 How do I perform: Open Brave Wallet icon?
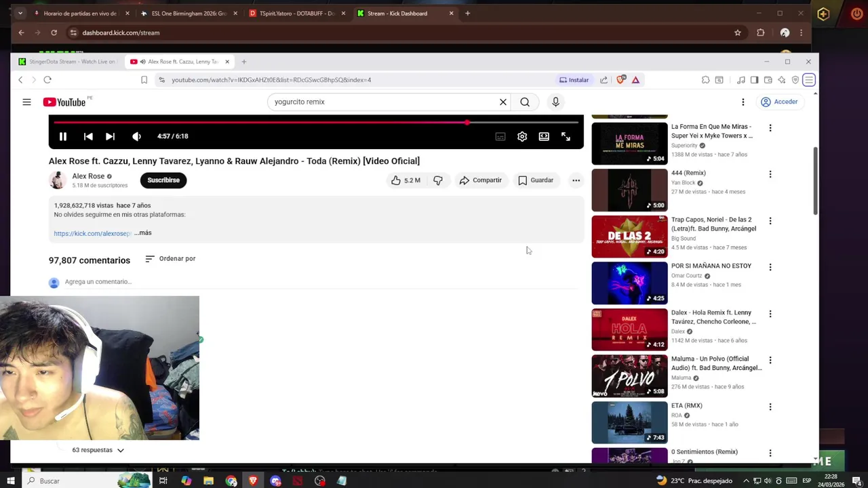(768, 80)
